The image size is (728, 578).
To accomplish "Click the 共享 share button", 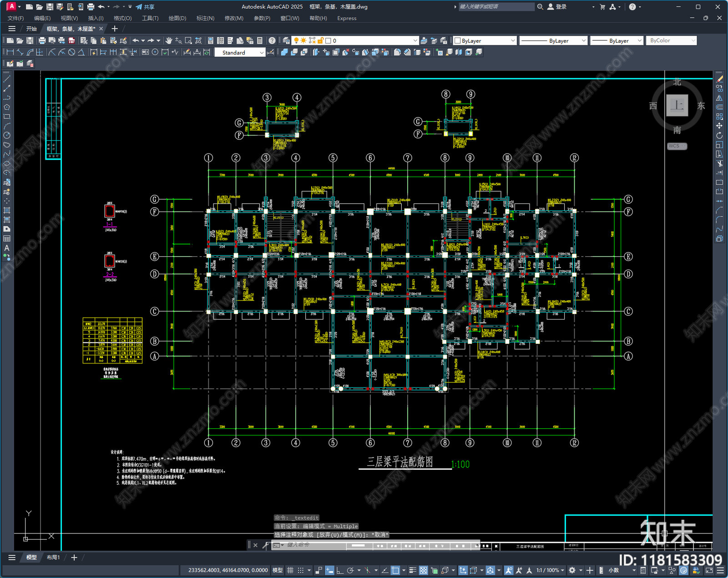I will coord(145,7).
